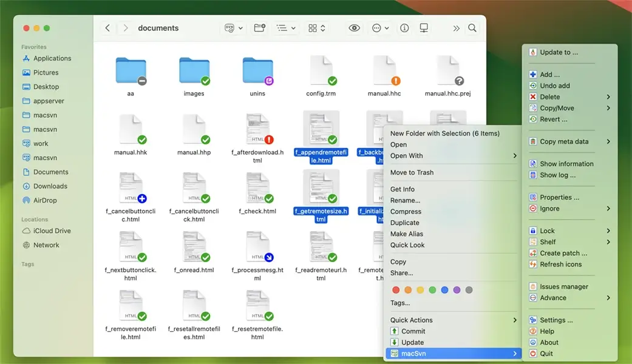Viewport: 632px width, 364px height.
Task: Click the Update down-arrow icon
Action: 394,342
